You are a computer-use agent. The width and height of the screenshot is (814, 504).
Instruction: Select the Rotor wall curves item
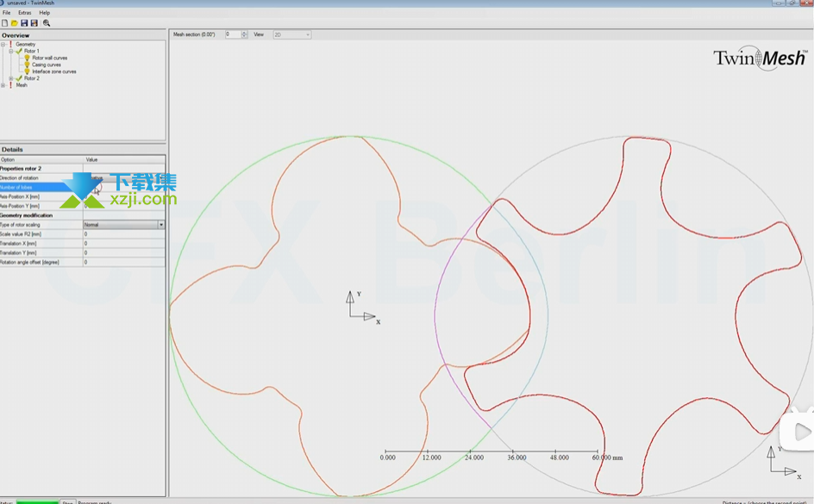point(50,58)
